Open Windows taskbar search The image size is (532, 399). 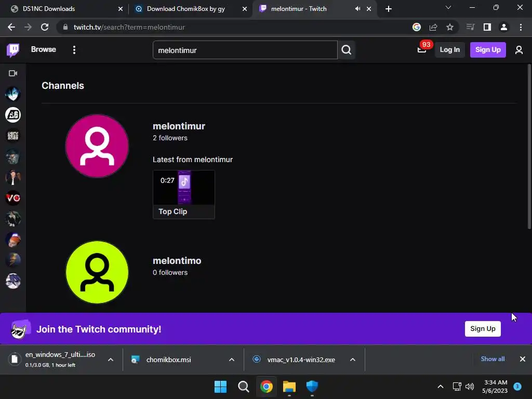tap(243, 387)
